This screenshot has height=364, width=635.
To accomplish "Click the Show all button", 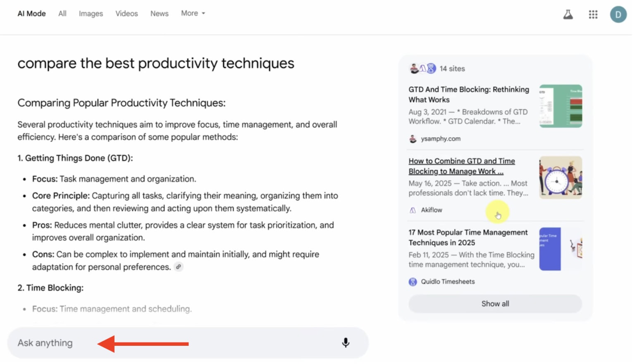I will coord(495,303).
